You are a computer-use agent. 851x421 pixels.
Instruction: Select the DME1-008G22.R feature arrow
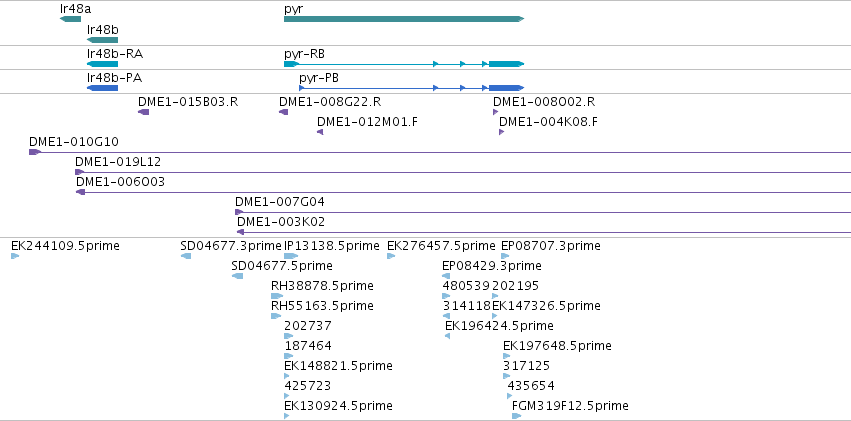coord(283,112)
